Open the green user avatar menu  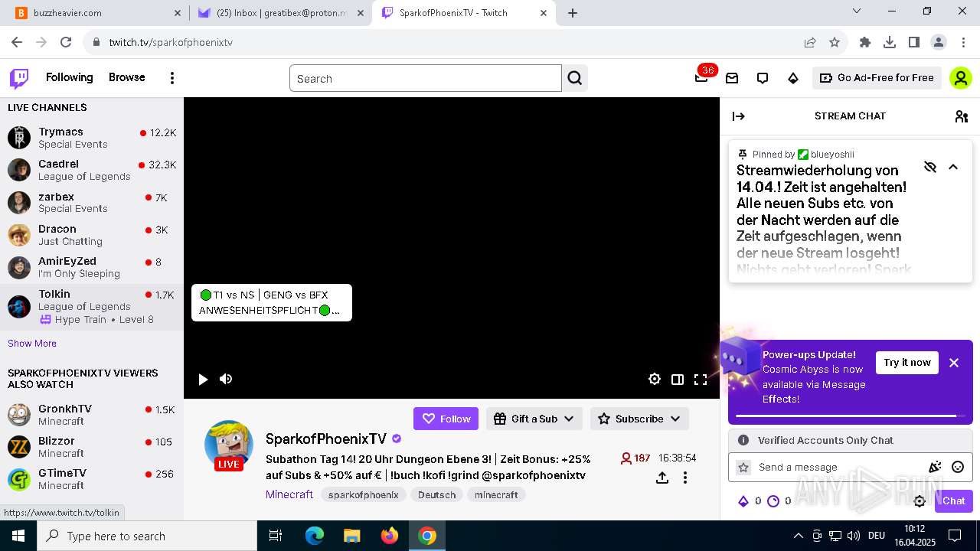(x=961, y=78)
